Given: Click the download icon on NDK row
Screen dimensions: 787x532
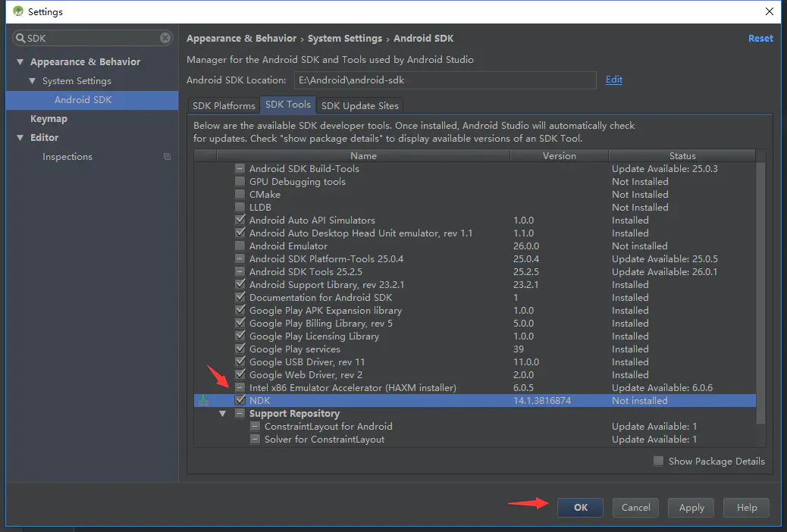Looking at the screenshot, I should [203, 400].
